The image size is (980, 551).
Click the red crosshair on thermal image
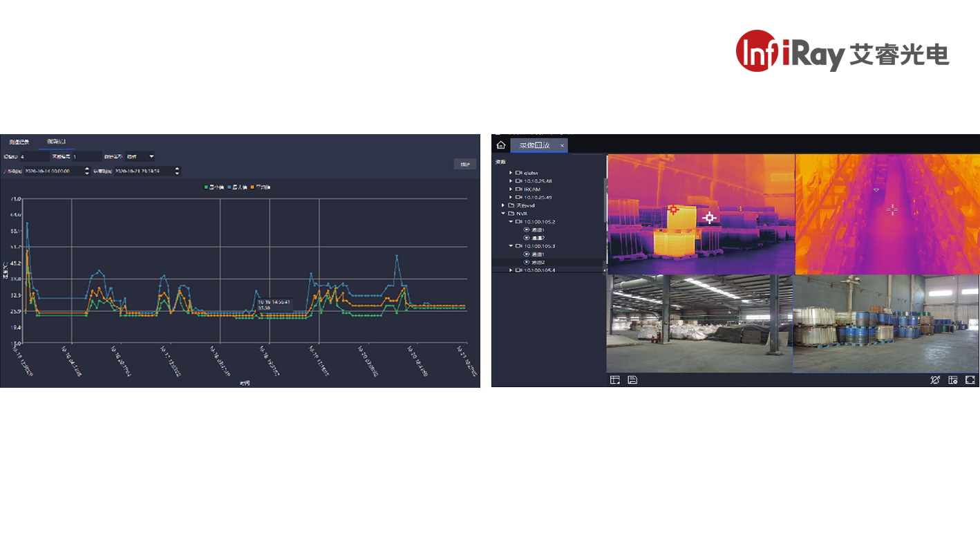(673, 209)
